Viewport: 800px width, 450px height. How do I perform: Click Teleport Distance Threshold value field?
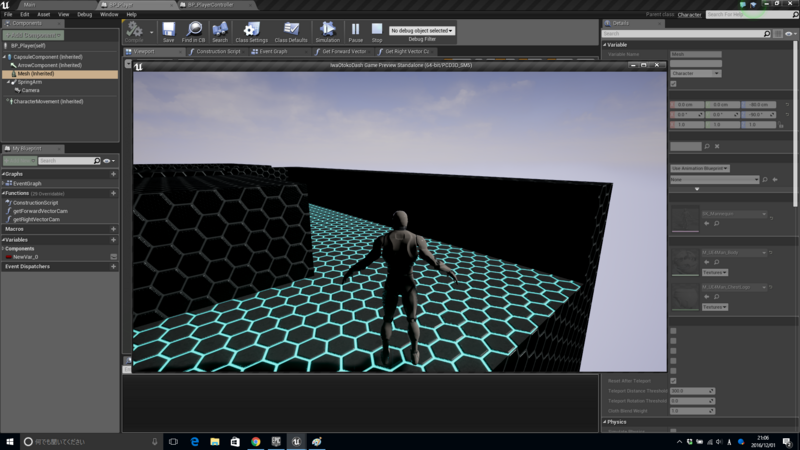[x=692, y=391]
